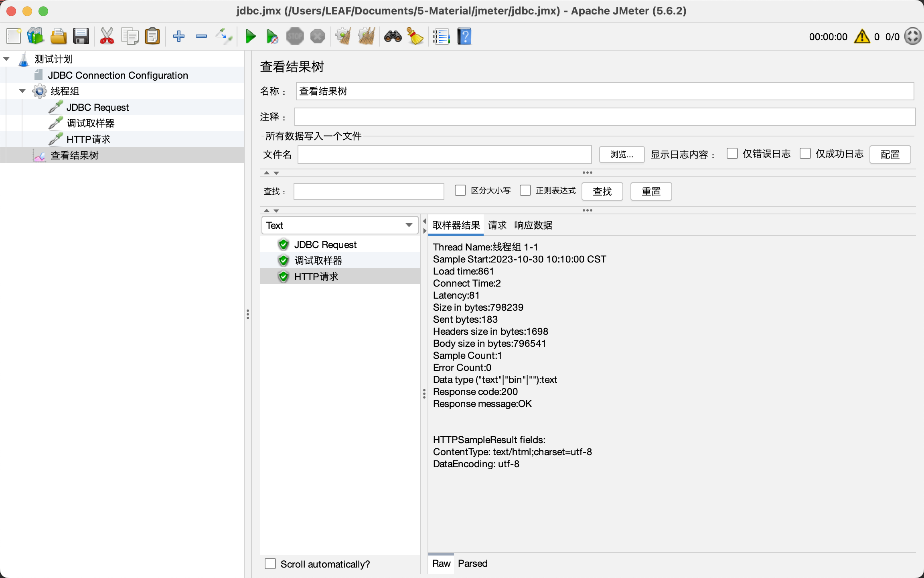Click the 配置 configure button
The height and width of the screenshot is (578, 924).
[890, 155]
